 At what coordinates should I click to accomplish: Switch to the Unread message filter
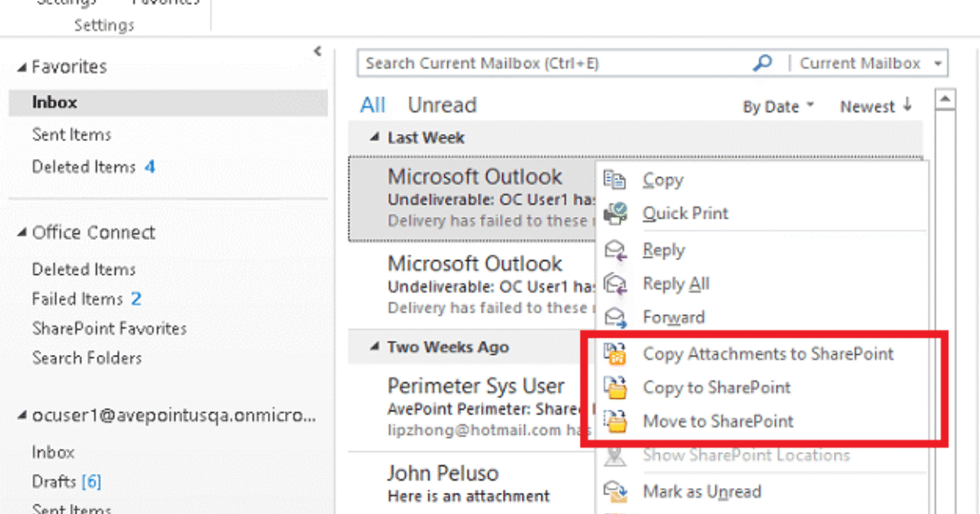click(x=442, y=104)
